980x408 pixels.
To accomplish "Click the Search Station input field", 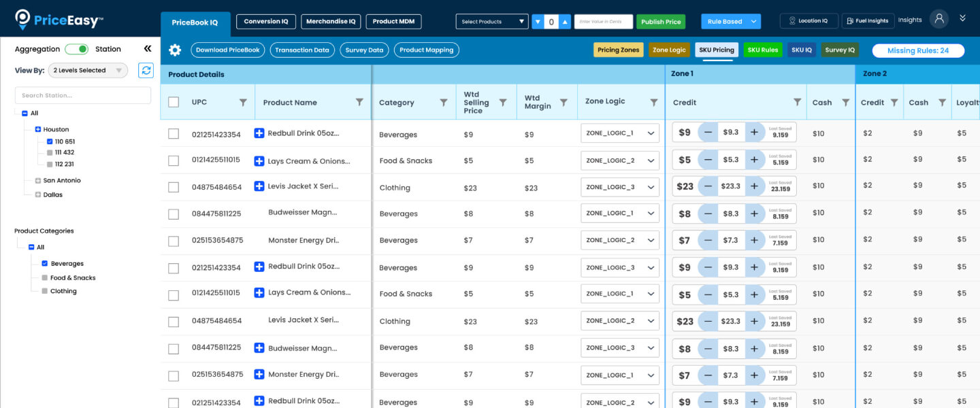I will 83,95.
